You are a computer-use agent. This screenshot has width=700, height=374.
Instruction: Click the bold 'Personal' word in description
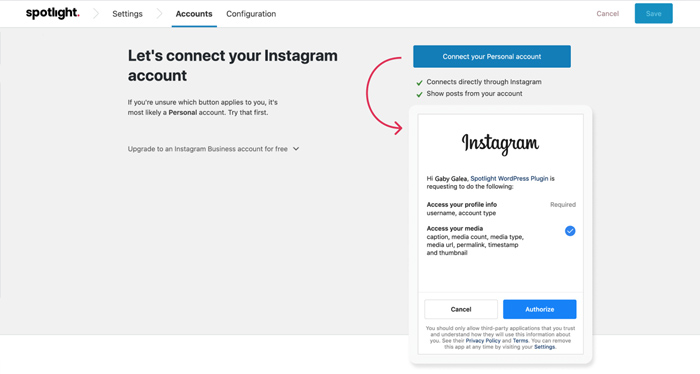(183, 112)
